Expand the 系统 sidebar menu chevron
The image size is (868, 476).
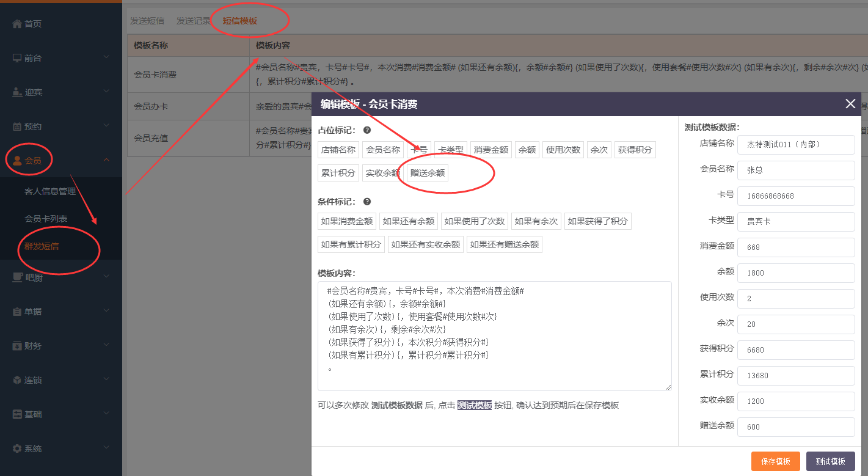coord(106,448)
